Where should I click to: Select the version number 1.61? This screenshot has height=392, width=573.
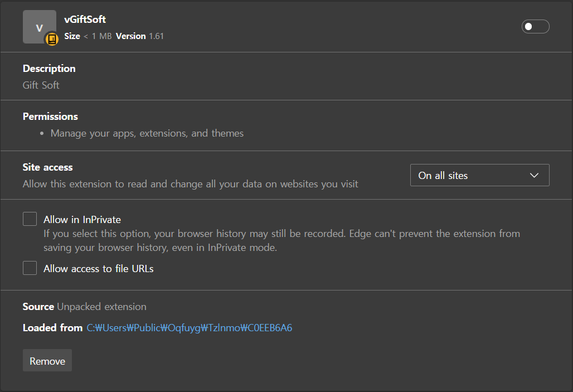(157, 35)
